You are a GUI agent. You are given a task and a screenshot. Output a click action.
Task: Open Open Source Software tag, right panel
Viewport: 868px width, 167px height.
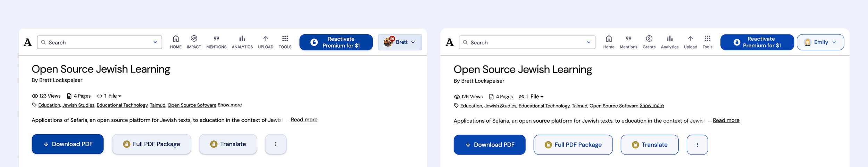pyautogui.click(x=614, y=106)
